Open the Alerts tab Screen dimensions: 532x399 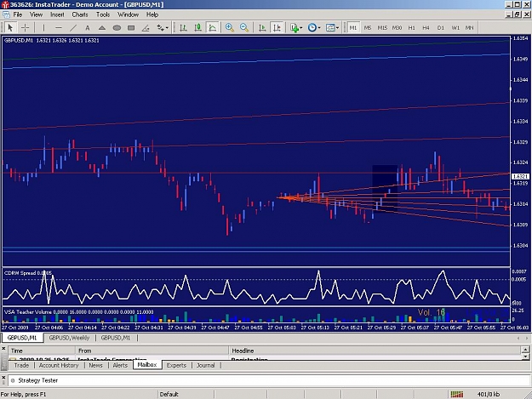click(120, 365)
